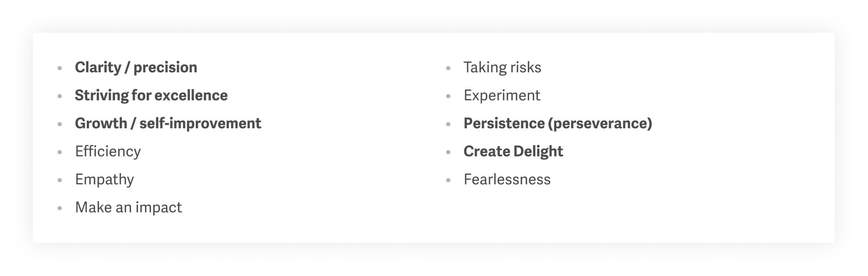Click the bullet point next to 'Create Delight'
This screenshot has height=276, width=868.
click(x=448, y=152)
